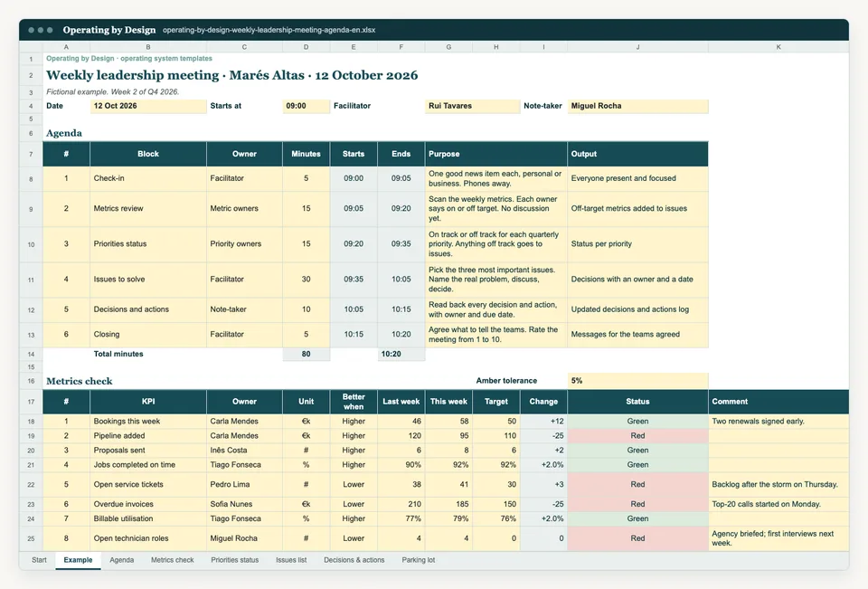Click 'Off-target metrics added to issues' cell
This screenshot has width=868, height=589.
click(637, 209)
